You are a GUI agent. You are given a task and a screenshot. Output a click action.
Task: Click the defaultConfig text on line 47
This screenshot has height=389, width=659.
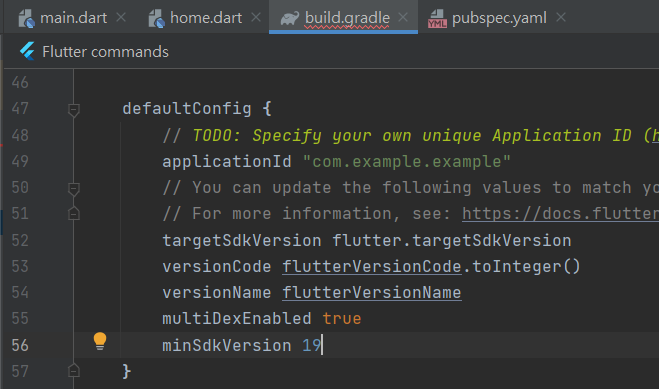click(187, 109)
